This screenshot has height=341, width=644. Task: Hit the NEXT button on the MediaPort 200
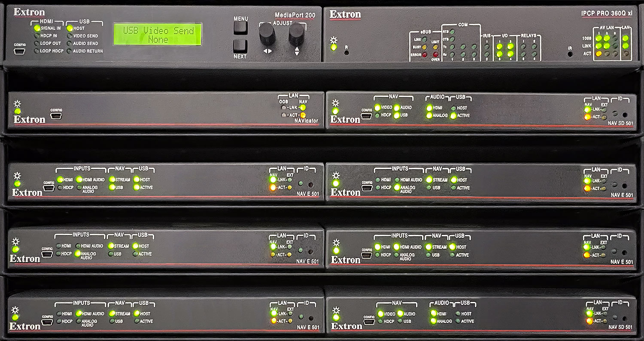240,46
